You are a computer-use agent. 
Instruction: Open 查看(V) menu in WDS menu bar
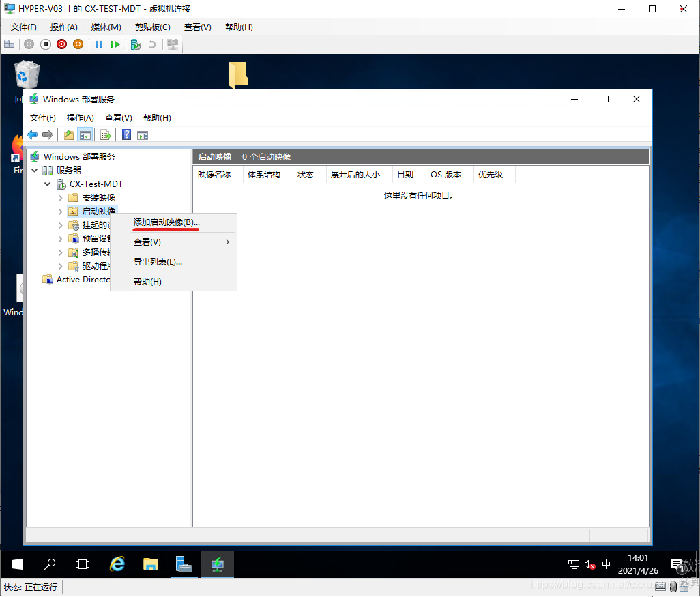[x=118, y=118]
